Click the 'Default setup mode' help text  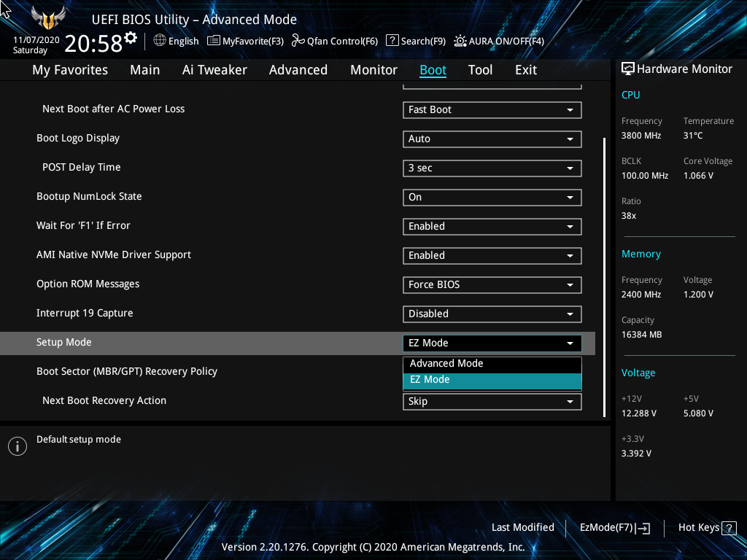point(79,440)
